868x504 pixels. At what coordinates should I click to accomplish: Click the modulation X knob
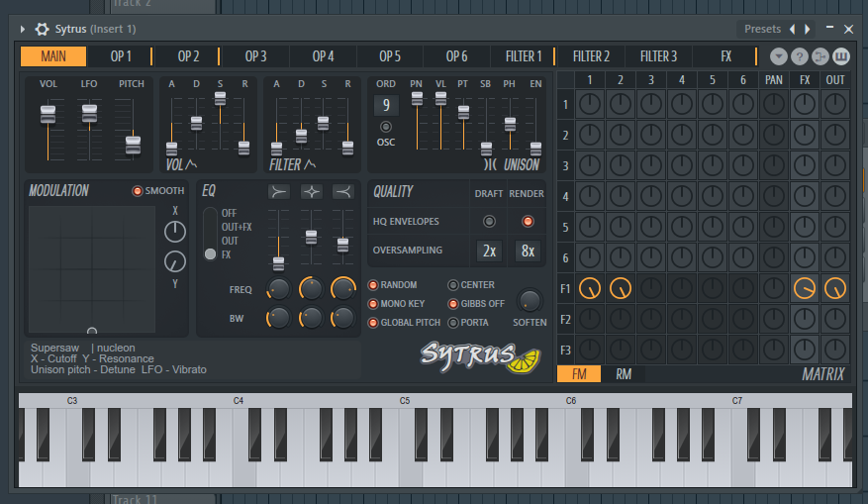tap(175, 232)
